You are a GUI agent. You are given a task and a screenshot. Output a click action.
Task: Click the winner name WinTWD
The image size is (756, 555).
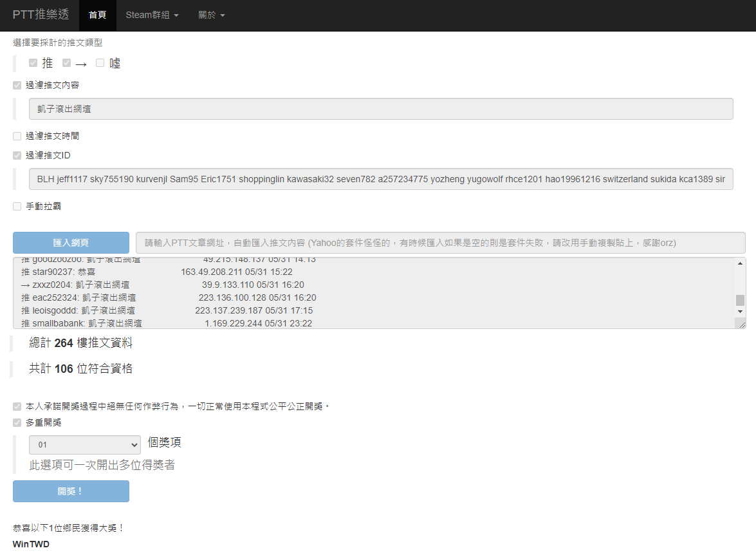(31, 544)
